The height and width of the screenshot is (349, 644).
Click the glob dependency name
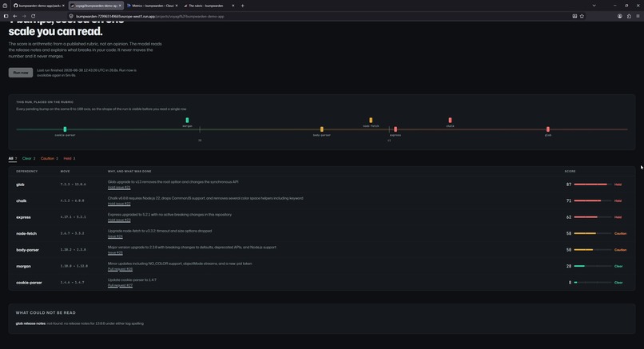[x=20, y=184]
